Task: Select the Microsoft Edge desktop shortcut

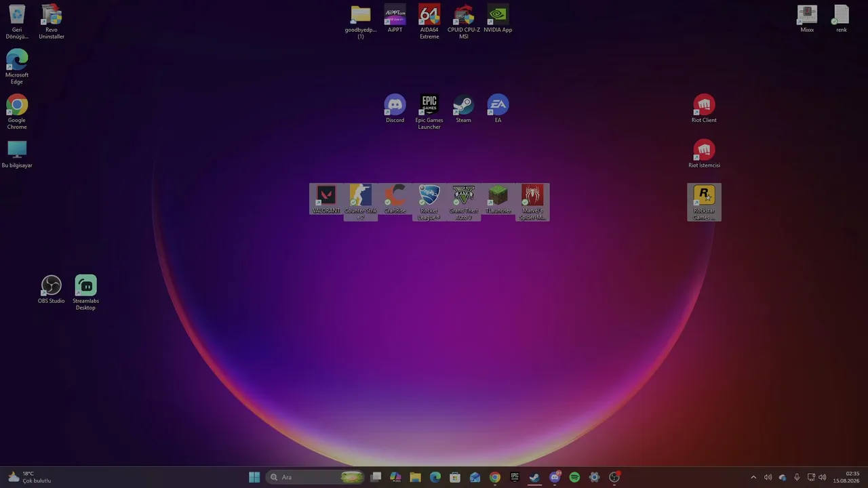Action: (x=17, y=67)
